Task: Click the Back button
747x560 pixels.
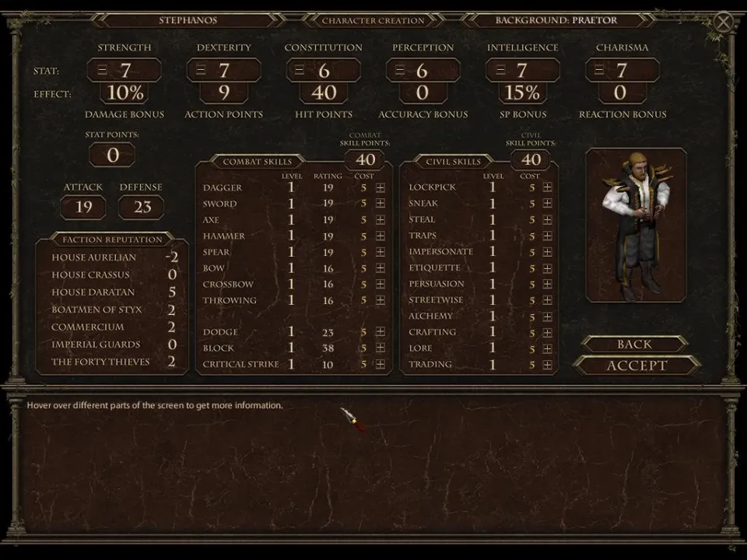Action: [634, 345]
